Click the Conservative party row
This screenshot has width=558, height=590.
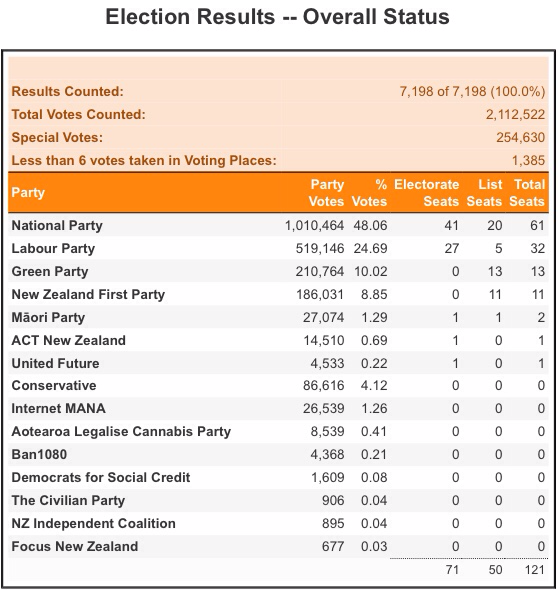pyautogui.click(x=278, y=385)
